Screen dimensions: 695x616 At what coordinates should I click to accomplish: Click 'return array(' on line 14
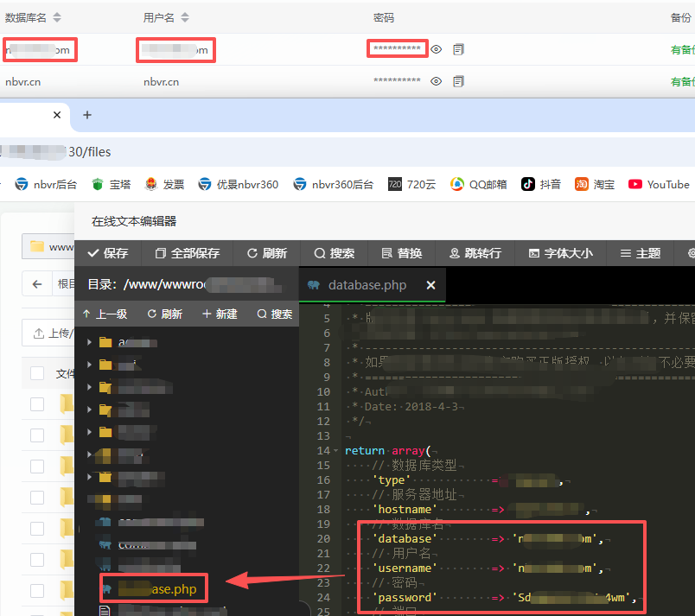tap(388, 451)
